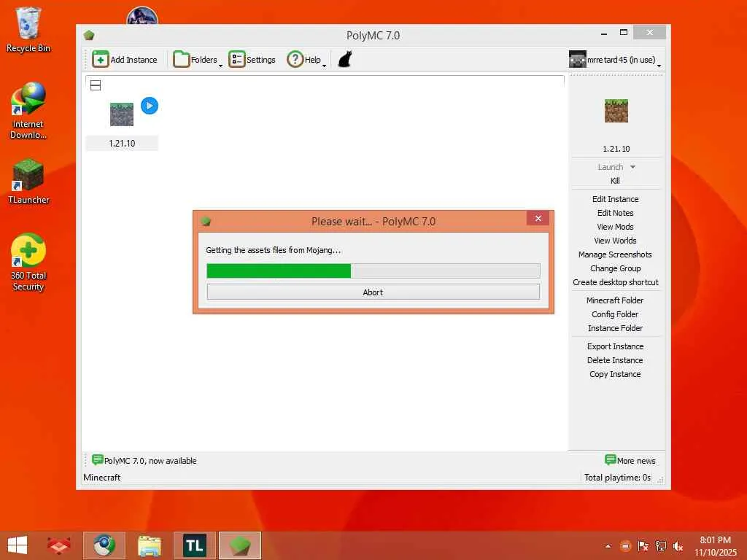This screenshot has width=747, height=560.
Task: Select the TLauncher desktop shortcut
Action: 28,182
